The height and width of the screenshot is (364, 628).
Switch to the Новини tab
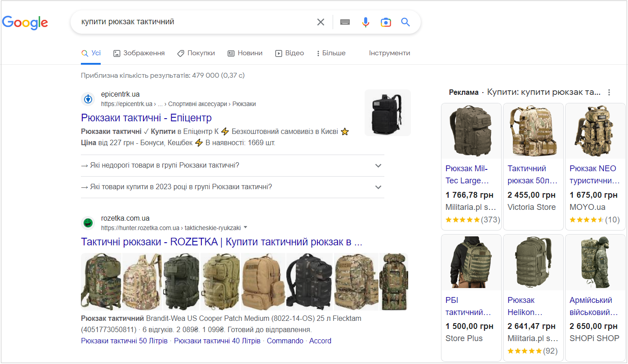(245, 53)
